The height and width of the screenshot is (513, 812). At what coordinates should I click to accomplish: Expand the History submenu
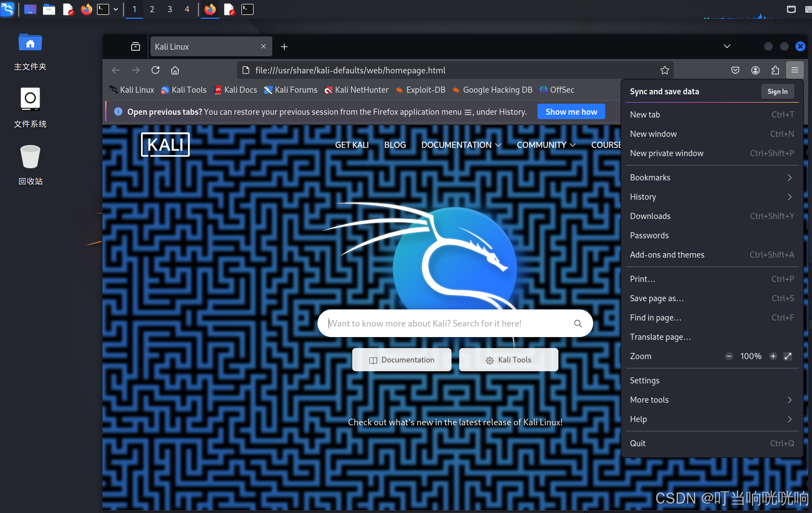point(712,197)
